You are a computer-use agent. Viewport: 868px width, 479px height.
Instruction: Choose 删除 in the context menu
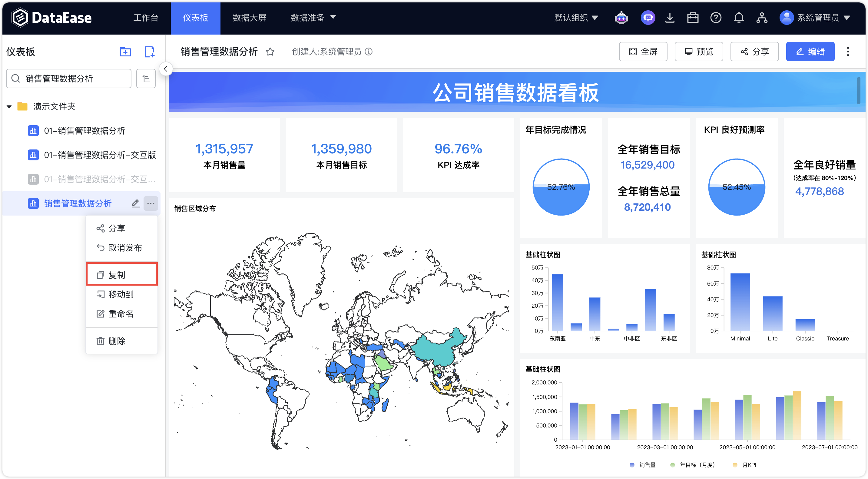(122, 341)
